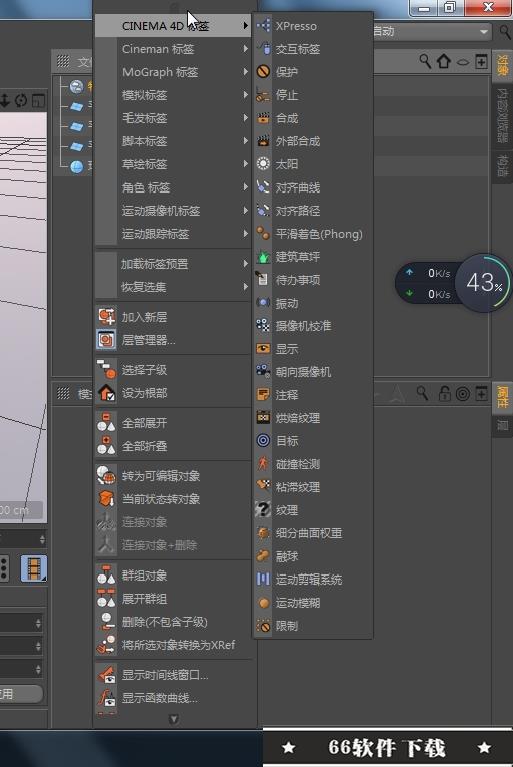Screen dimensions: 513x767
Task: Add the 建筑草坪 tag
Action: (312, 257)
